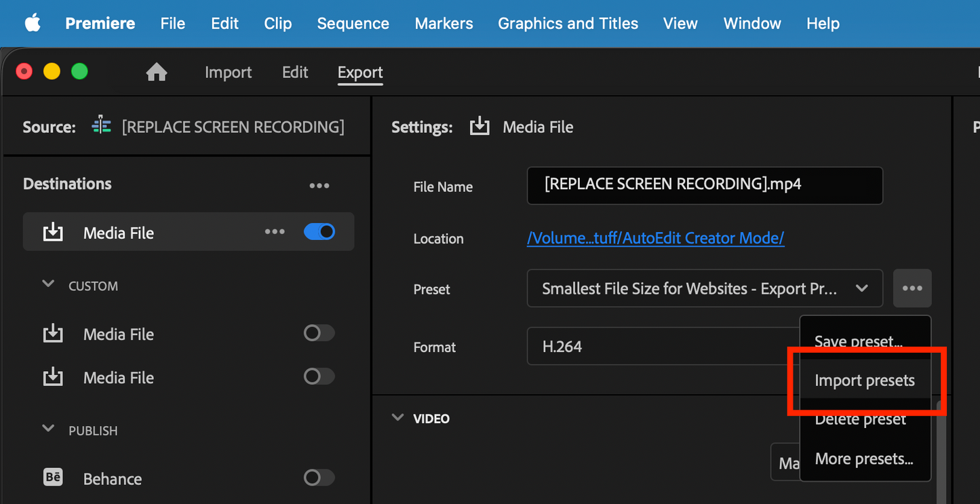Select the active Media File destination row
The image size is (980, 504).
pyautogui.click(x=189, y=232)
